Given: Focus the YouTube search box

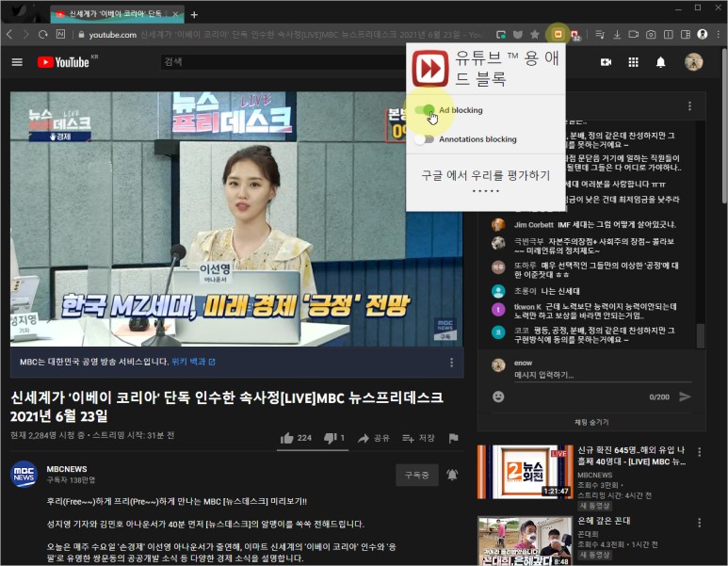Looking at the screenshot, I should click(283, 62).
